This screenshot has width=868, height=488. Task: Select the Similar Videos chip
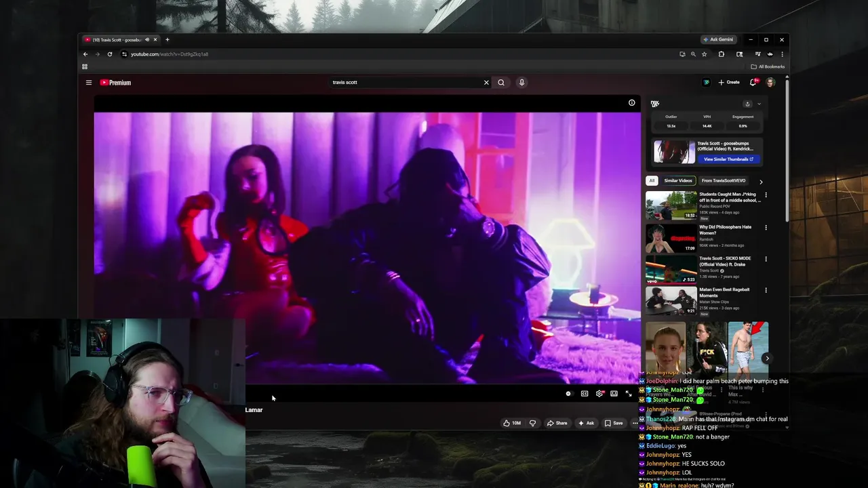pos(678,181)
